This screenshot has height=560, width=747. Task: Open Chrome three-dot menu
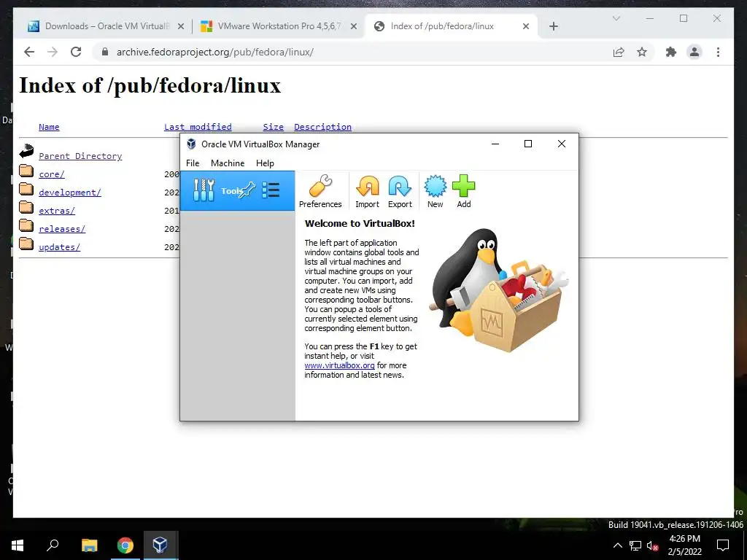coord(718,52)
